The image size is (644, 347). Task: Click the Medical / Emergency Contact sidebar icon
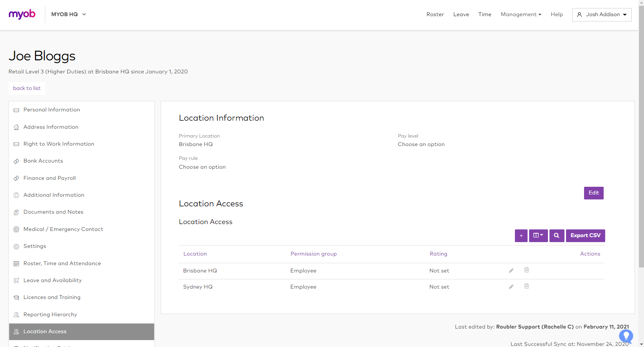[x=16, y=229]
